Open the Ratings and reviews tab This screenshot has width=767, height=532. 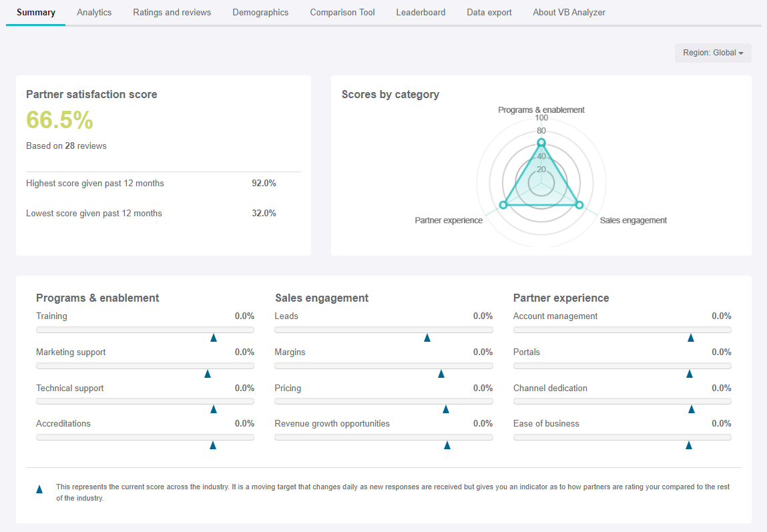[x=172, y=13]
